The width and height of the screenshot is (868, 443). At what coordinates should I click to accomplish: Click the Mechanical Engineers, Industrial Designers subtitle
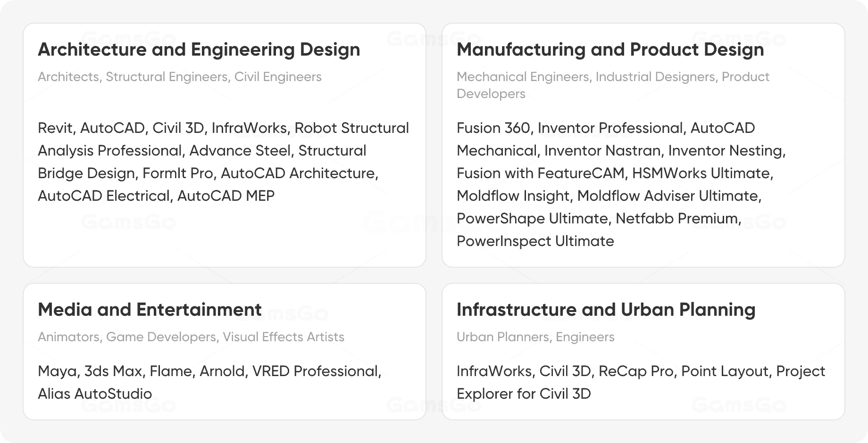click(613, 85)
